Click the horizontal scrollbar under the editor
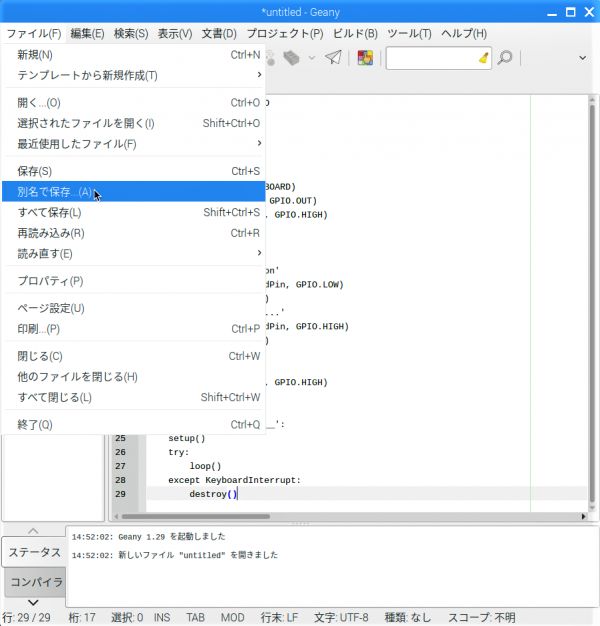This screenshot has height=626, width=600. [350, 516]
